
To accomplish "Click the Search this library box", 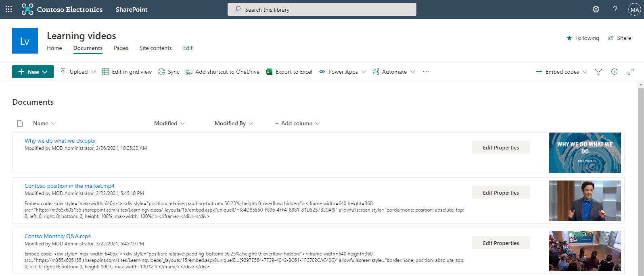I will pyautogui.click(x=322, y=9).
